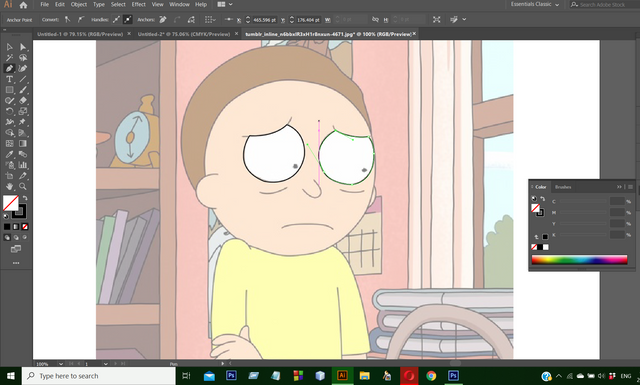Expand Color panel double-arrow
640x385 pixels.
(619, 187)
